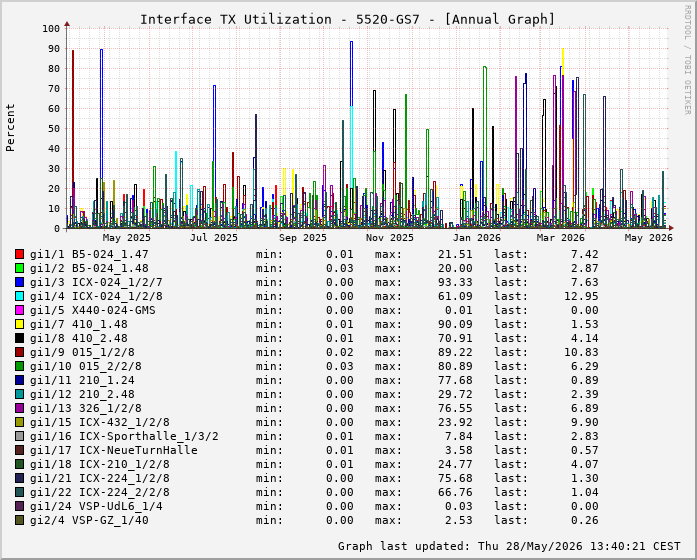Click the Jan 2026 x-axis label

pyautogui.click(x=477, y=238)
